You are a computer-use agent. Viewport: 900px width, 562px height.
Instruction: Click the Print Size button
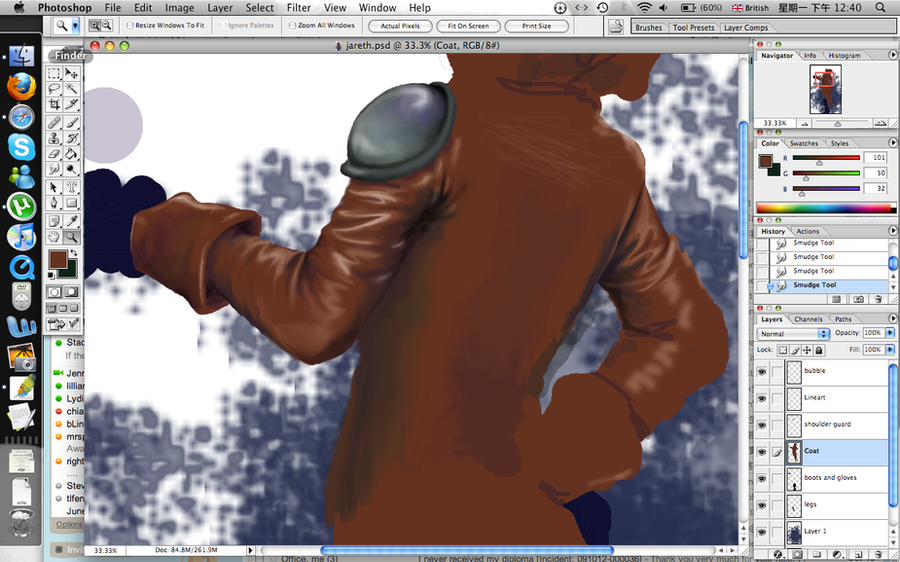point(537,26)
